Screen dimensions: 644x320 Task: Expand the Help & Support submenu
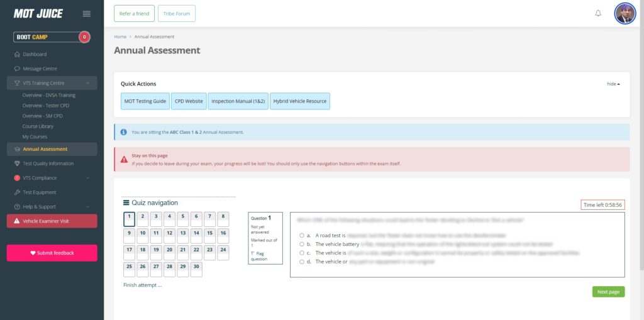(x=87, y=207)
